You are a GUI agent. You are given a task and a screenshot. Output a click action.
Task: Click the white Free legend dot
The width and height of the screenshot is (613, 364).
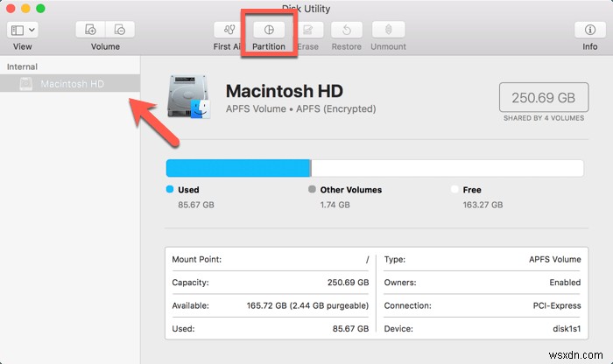[x=454, y=189]
